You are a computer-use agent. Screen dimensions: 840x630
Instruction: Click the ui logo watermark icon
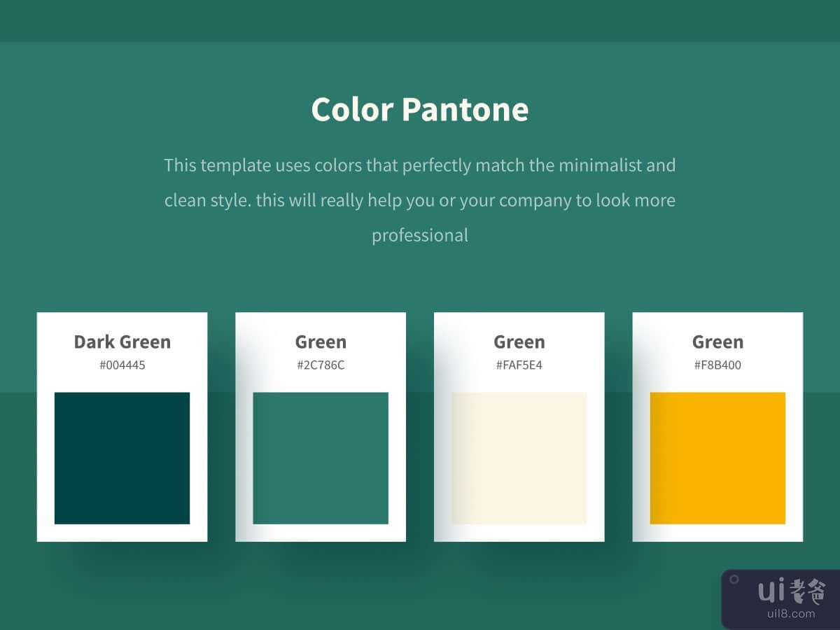pos(771,591)
